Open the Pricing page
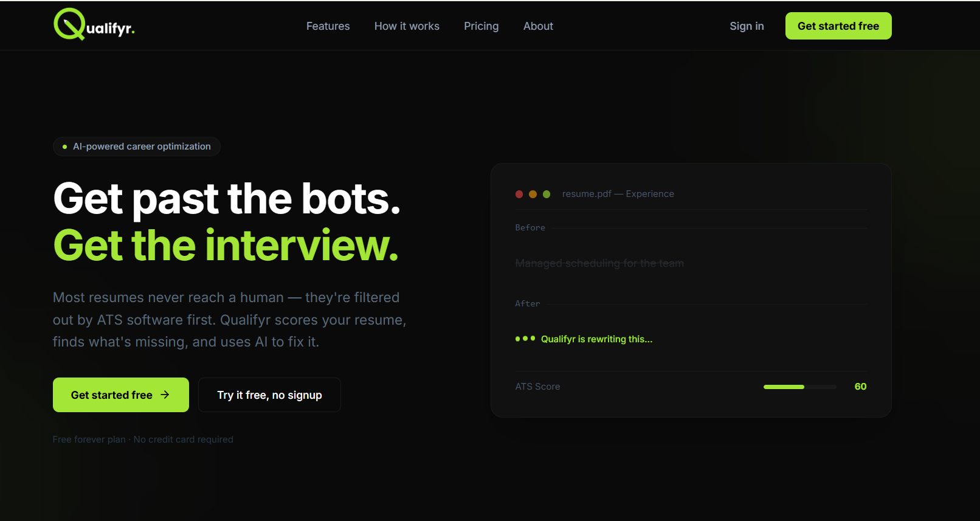The width and height of the screenshot is (980, 521). (x=481, y=26)
